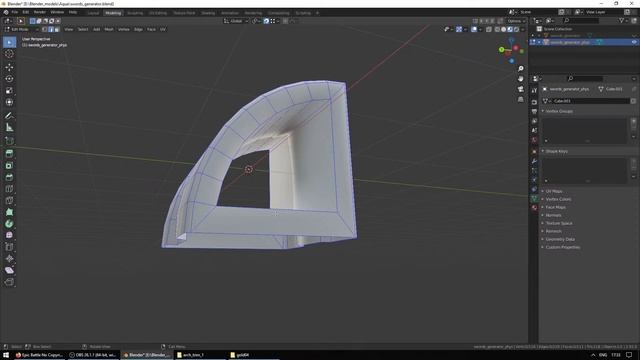Select the Scale tool
Image resolution: width=640 pixels, height=360 pixels.
pos(9,91)
